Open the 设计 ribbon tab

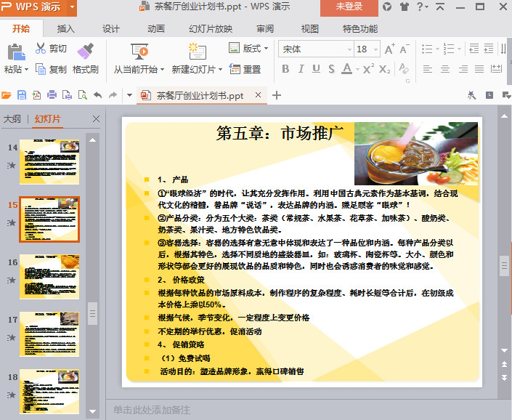click(x=111, y=29)
